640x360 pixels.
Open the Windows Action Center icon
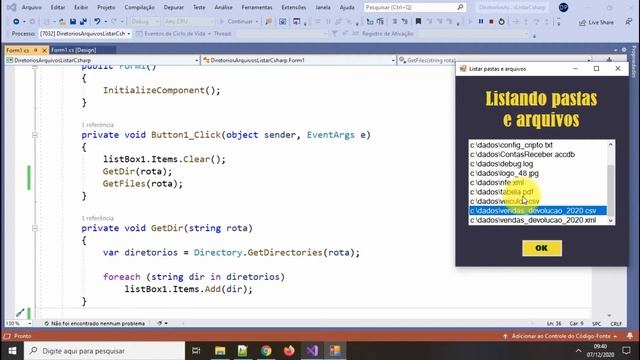click(x=627, y=351)
